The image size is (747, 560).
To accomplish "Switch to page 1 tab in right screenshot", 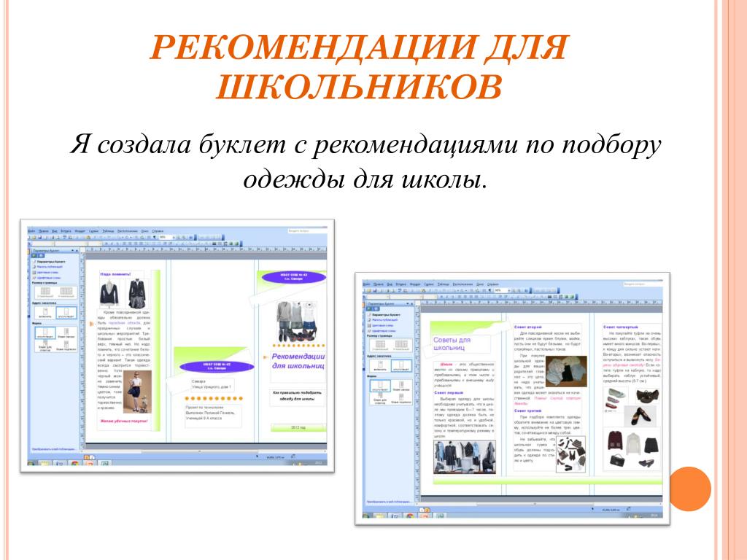I will 422,510.
